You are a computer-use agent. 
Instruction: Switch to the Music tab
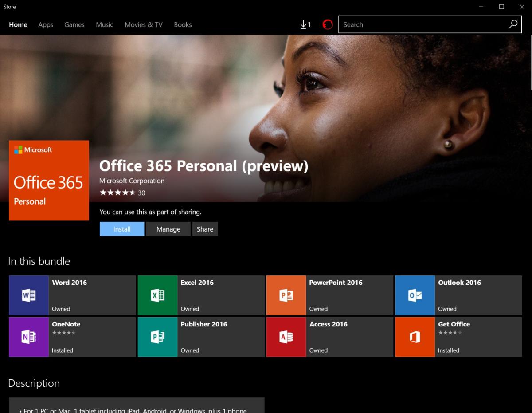(105, 24)
